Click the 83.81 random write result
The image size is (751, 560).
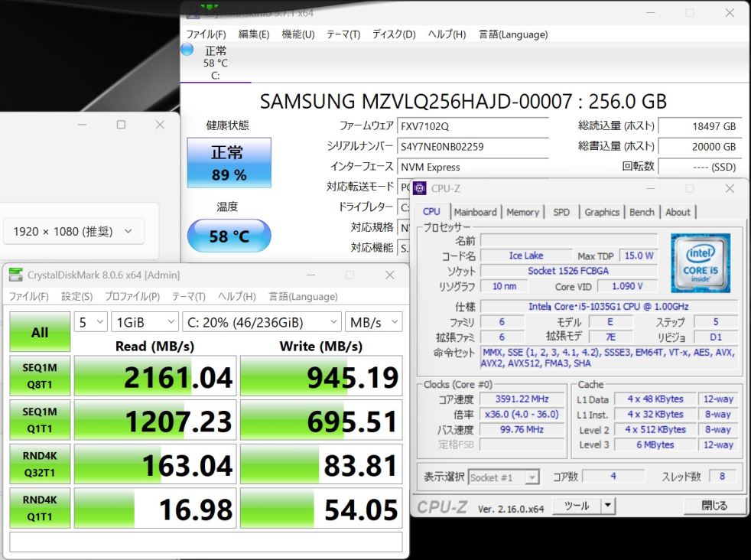(321, 464)
